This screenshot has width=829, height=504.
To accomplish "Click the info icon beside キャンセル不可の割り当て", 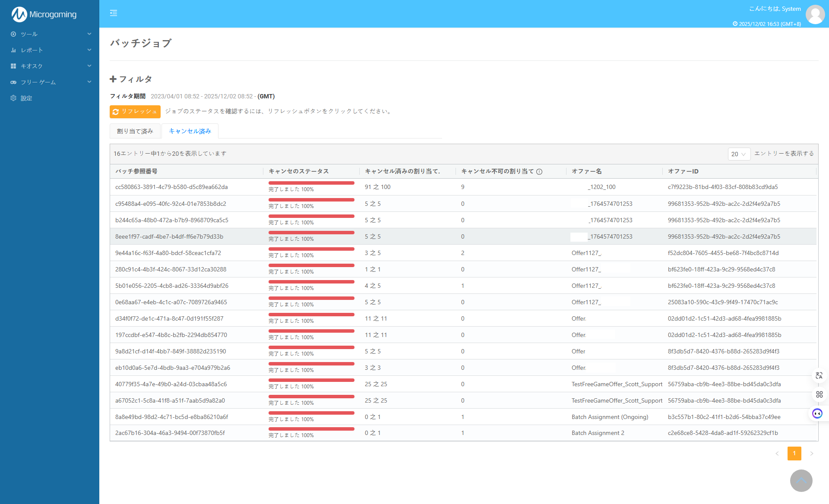I will pos(539,172).
